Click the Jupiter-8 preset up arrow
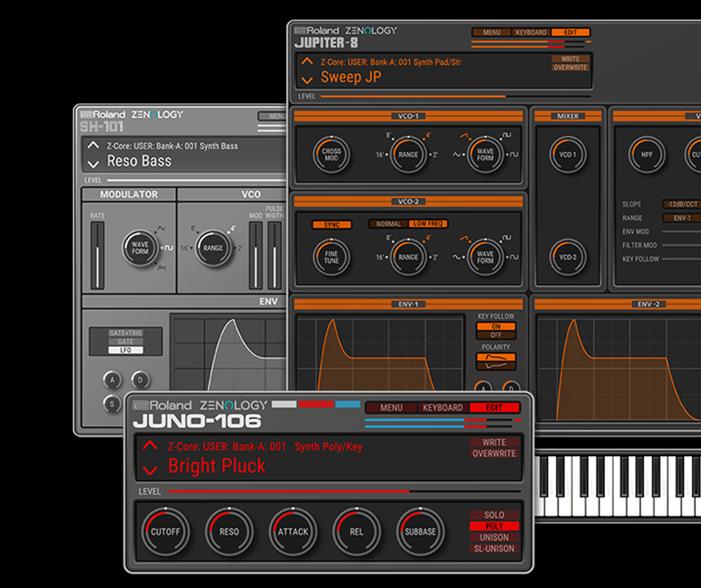This screenshot has width=701, height=588. [307, 61]
